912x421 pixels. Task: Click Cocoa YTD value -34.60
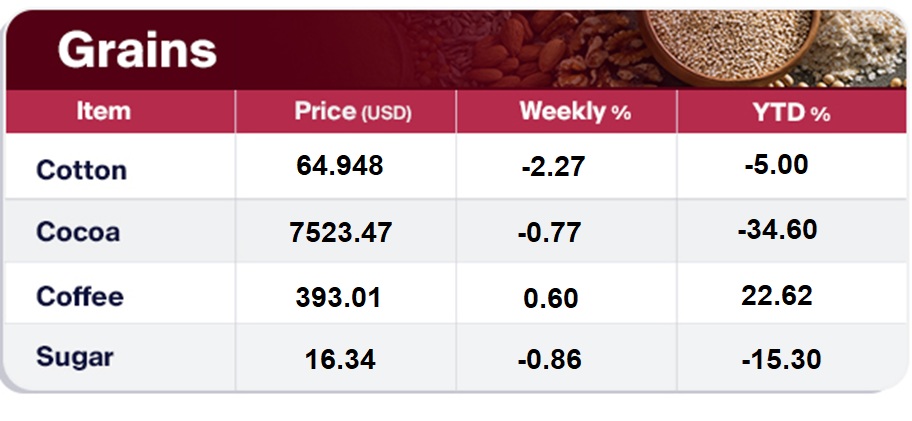coord(779,230)
